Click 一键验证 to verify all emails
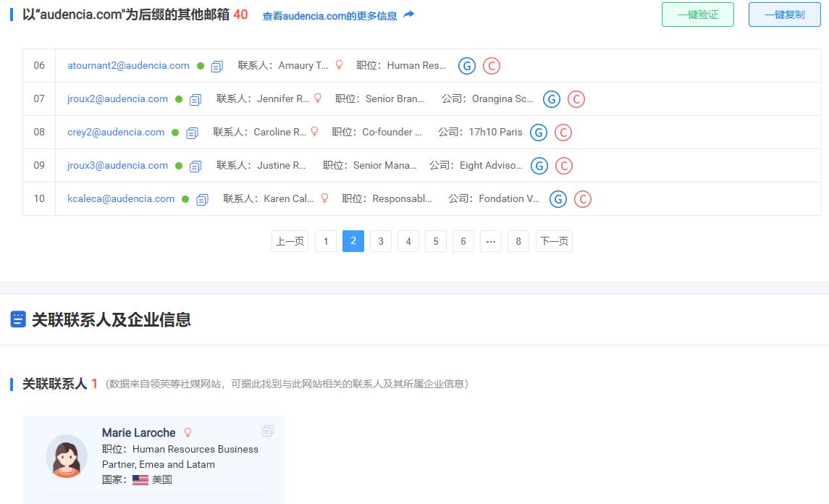The image size is (829, 504). tap(697, 14)
